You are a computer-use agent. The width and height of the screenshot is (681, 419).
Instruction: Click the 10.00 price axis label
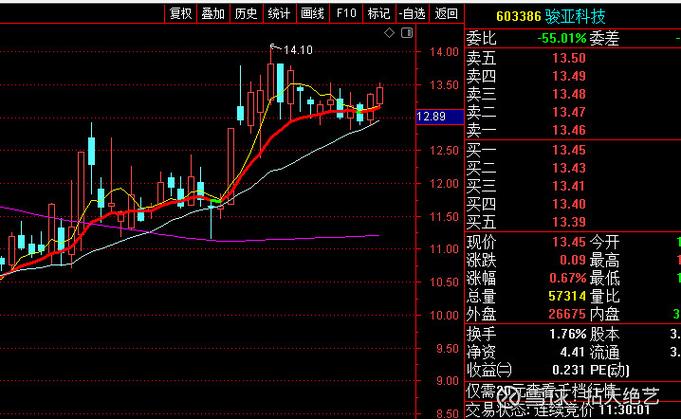444,315
